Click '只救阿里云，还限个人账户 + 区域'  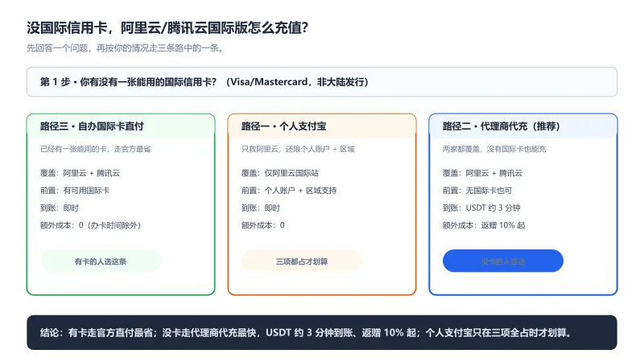[x=298, y=149]
